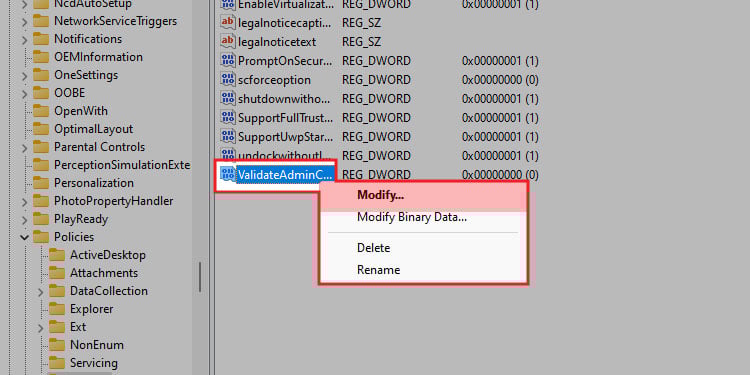Click the shutdownwitho... DWORD icon
The width and height of the screenshot is (750, 375).
[228, 99]
